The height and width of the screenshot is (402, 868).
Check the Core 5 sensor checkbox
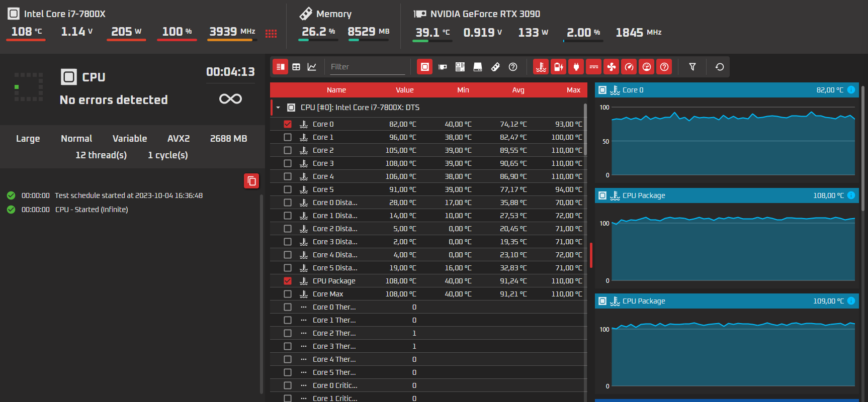click(288, 189)
